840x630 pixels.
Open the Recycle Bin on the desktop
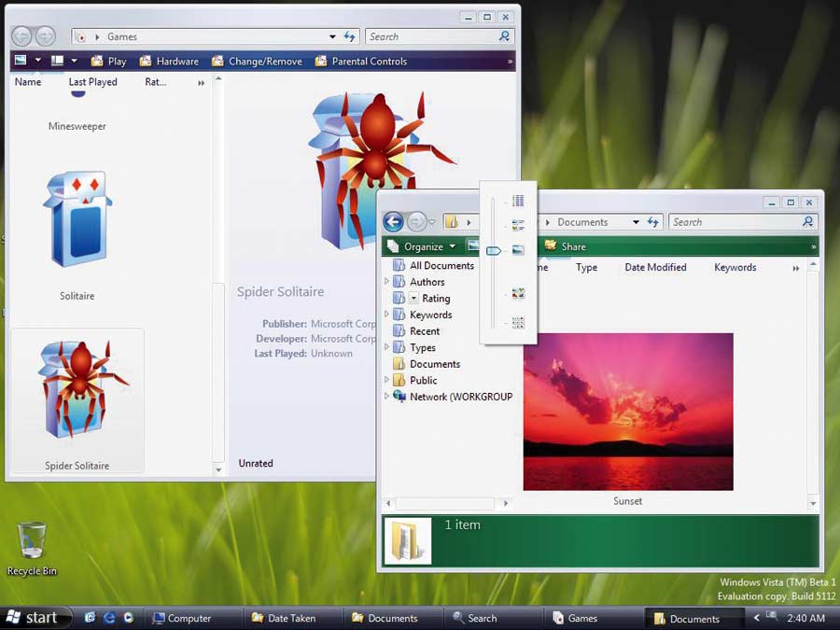32,541
